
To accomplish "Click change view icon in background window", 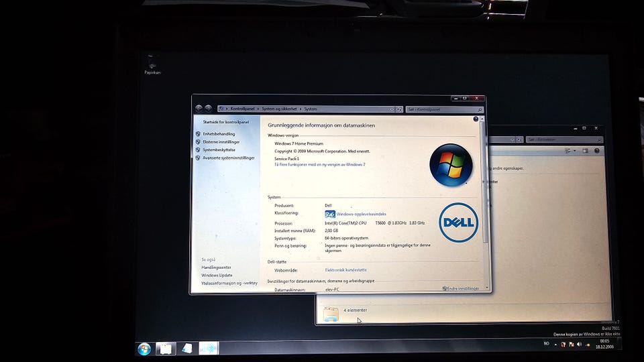I will 568,151.
